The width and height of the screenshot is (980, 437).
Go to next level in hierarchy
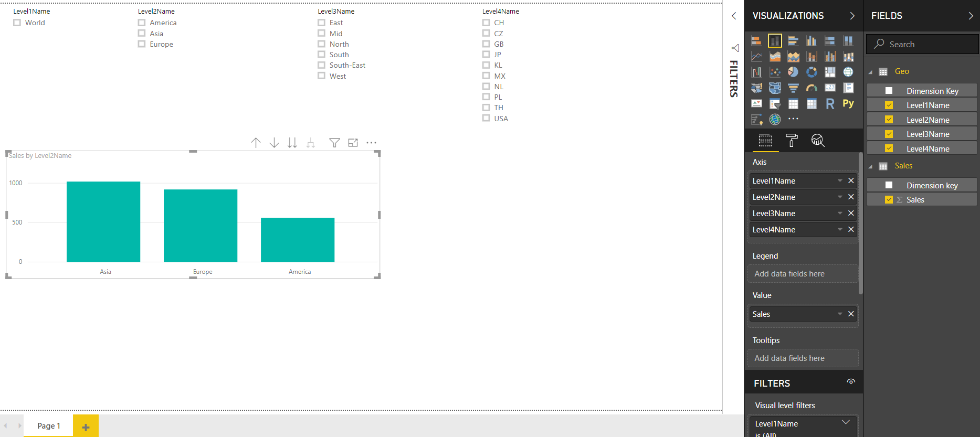point(292,143)
